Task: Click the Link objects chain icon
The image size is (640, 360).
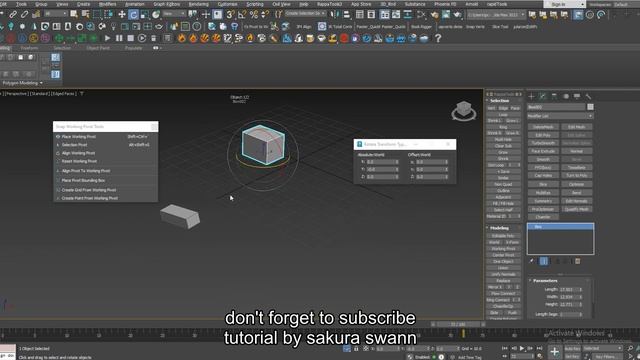Action: point(13,15)
